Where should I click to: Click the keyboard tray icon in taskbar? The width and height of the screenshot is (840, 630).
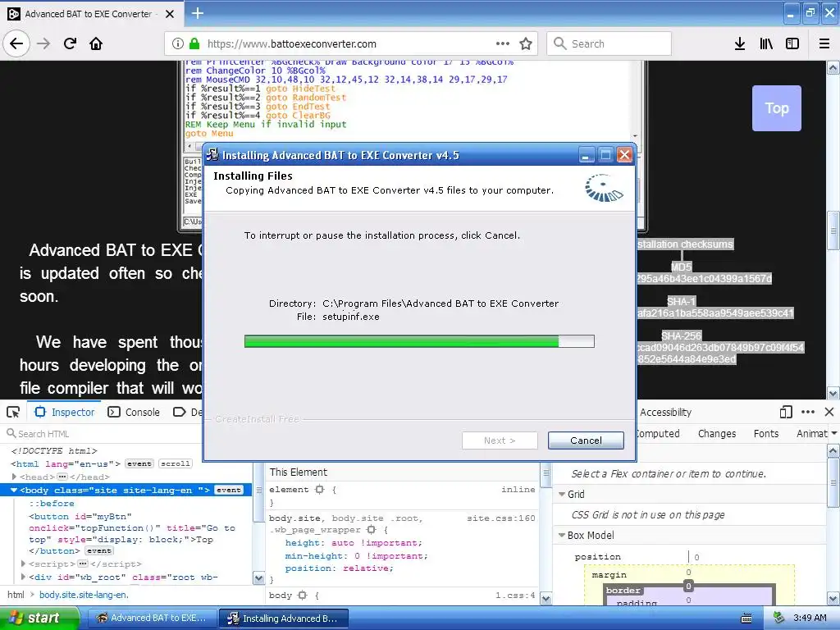point(746,619)
